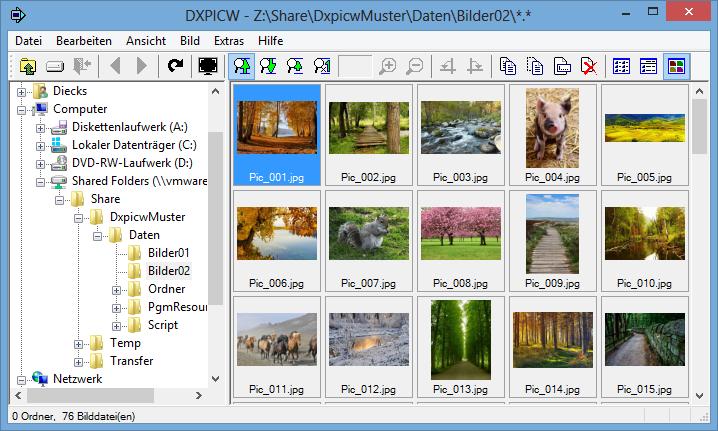This screenshot has width=718, height=431.
Task: Expand the Ordner folder tree node
Action: (117, 289)
